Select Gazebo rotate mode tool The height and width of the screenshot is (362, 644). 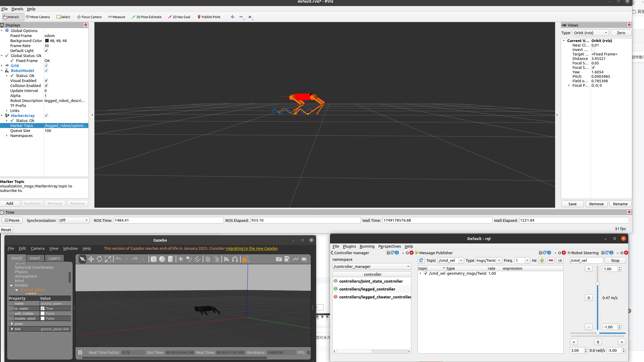click(99, 259)
